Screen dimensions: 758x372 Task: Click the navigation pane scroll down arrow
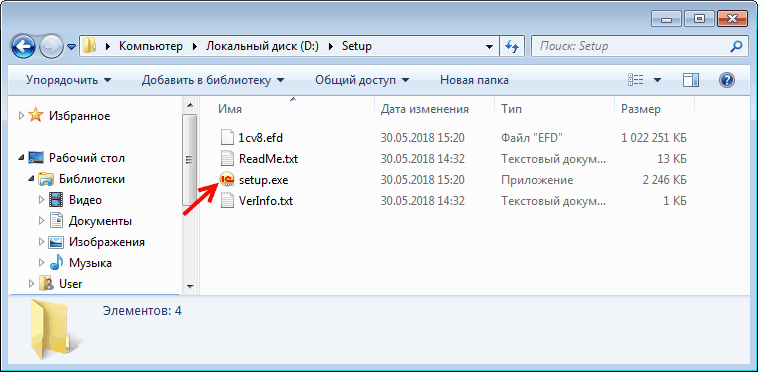(x=190, y=286)
